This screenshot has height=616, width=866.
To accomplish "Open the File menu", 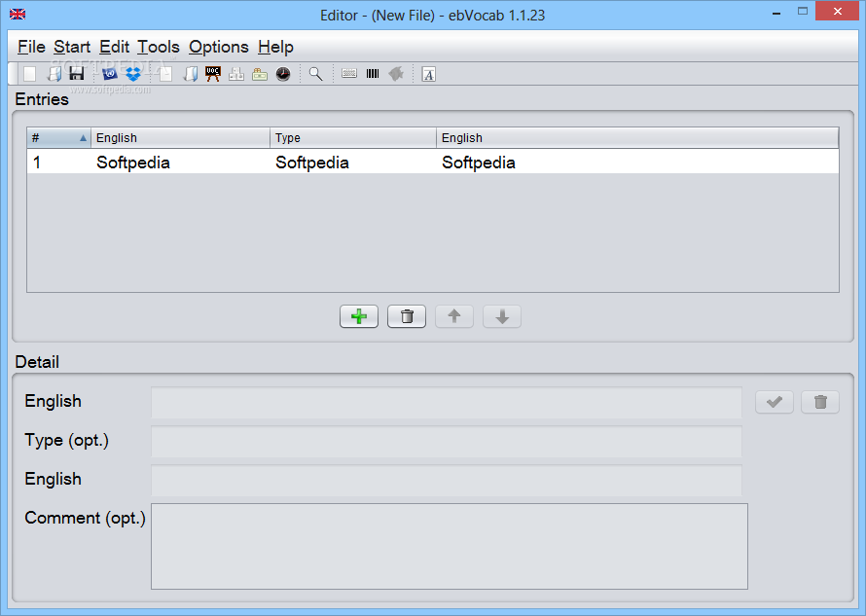I will [x=31, y=47].
